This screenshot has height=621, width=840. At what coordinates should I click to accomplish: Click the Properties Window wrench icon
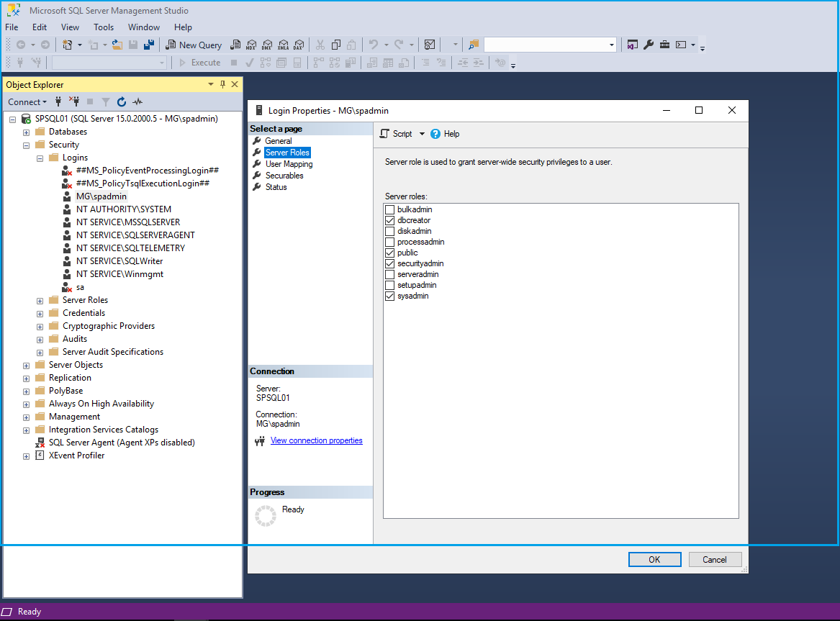point(648,45)
